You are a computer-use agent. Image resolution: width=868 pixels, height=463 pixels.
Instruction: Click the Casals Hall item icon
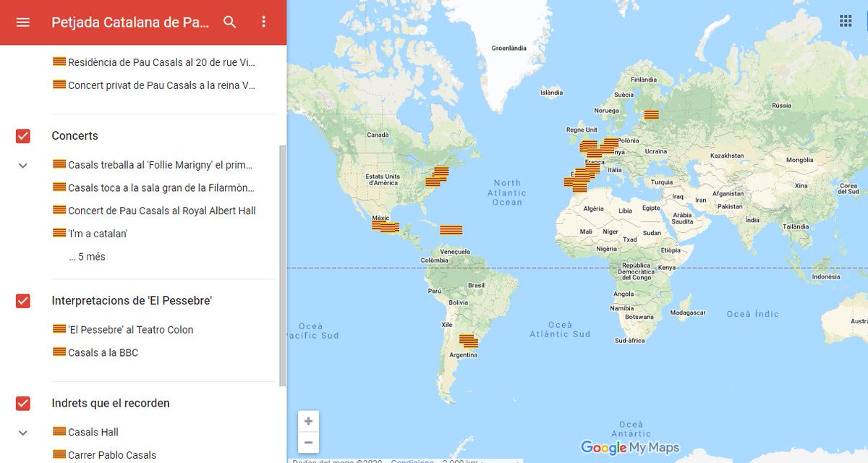point(58,431)
